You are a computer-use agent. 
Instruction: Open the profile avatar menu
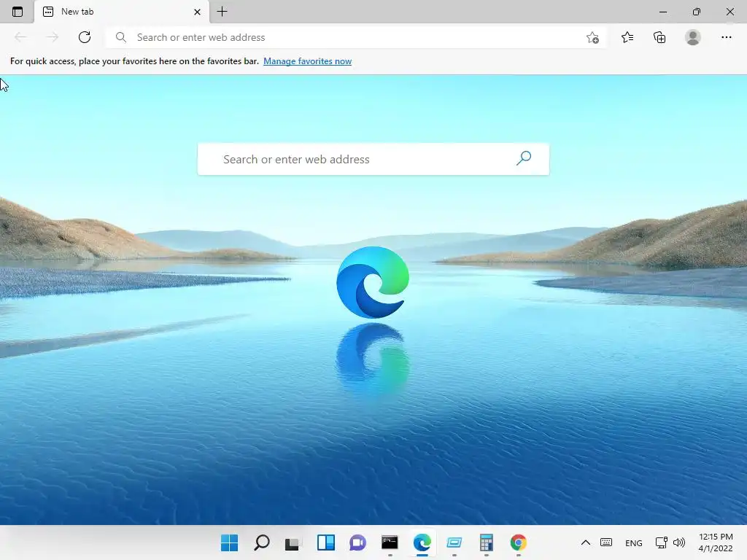(693, 37)
